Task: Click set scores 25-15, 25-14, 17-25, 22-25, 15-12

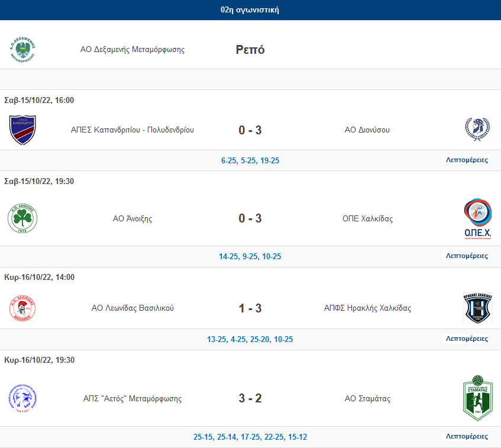Action: [x=250, y=437]
